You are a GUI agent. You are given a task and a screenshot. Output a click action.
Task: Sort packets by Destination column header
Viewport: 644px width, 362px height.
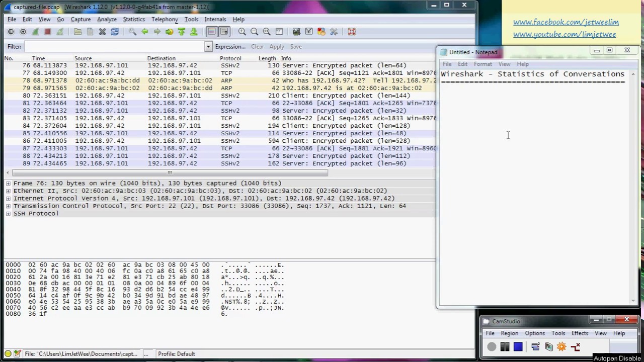161,58
